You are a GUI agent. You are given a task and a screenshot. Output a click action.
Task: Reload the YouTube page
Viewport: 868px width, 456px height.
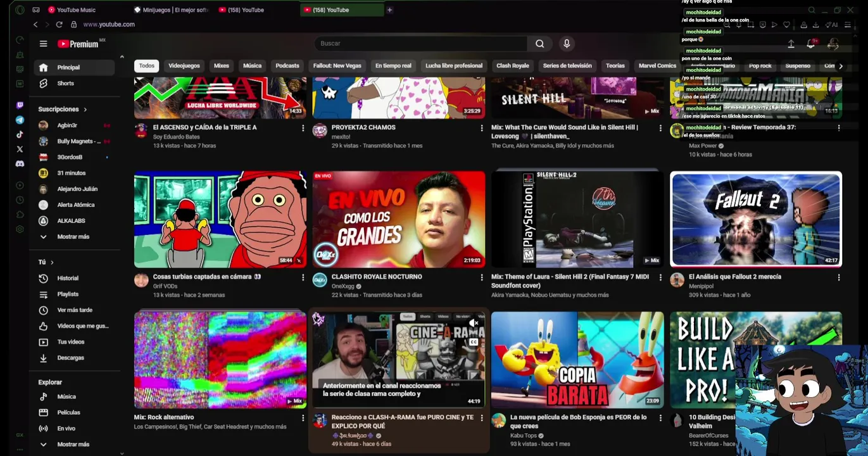[x=59, y=24]
